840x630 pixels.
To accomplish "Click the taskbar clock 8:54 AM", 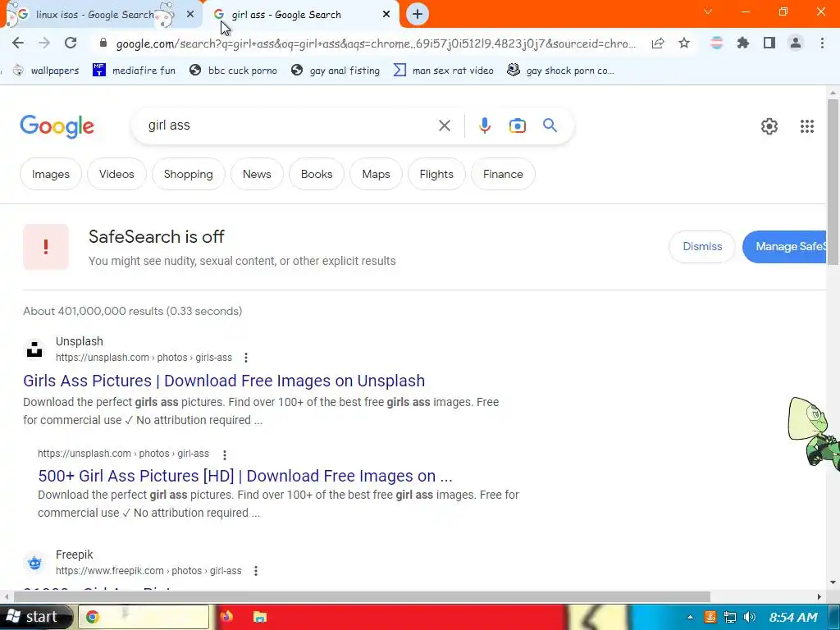I will 793,617.
